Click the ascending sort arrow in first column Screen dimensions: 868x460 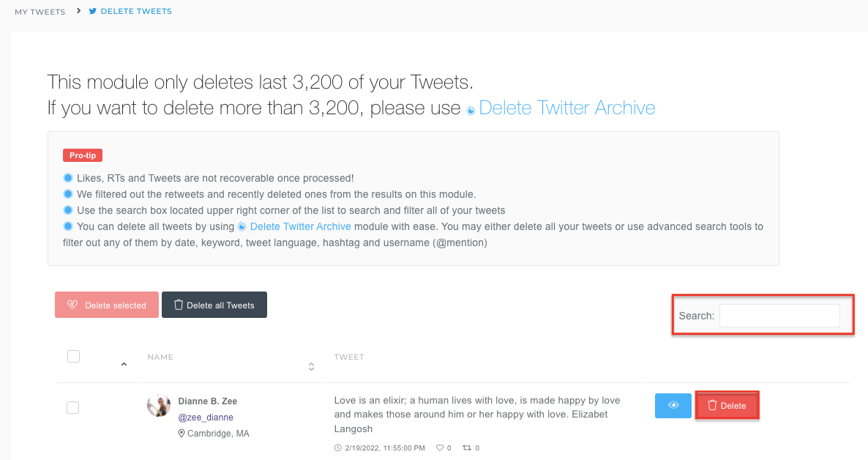(x=124, y=363)
